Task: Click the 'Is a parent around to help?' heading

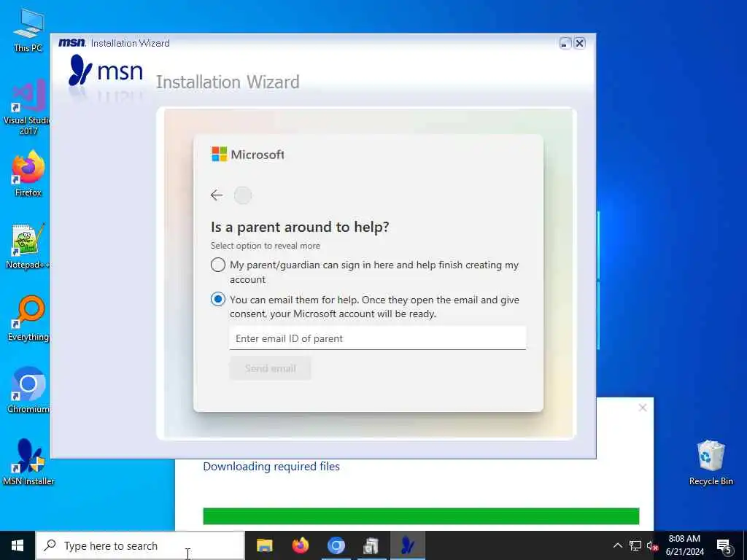Action: (x=300, y=227)
